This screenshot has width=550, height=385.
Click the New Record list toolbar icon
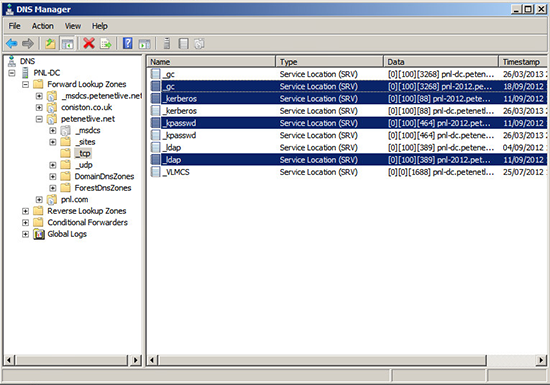(183, 43)
